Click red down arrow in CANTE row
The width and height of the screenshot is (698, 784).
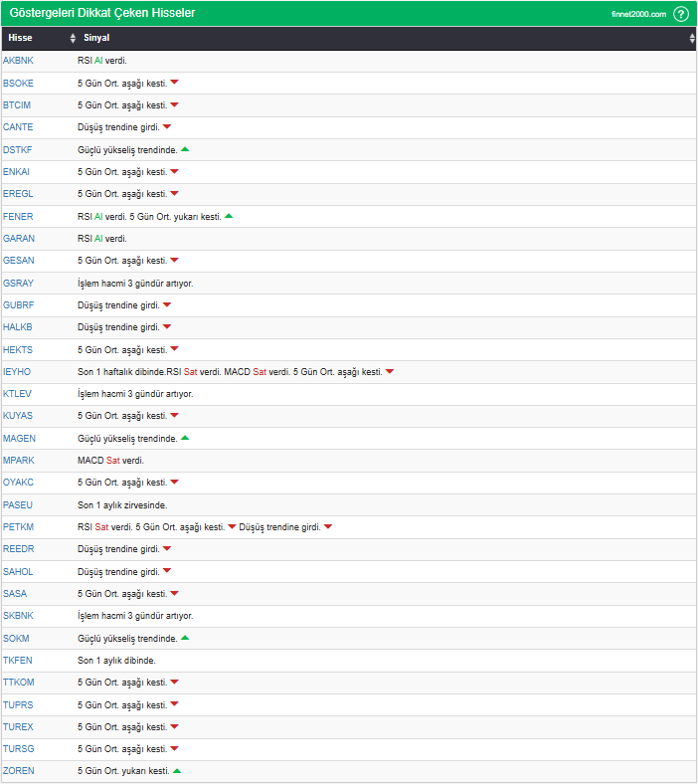(167, 126)
